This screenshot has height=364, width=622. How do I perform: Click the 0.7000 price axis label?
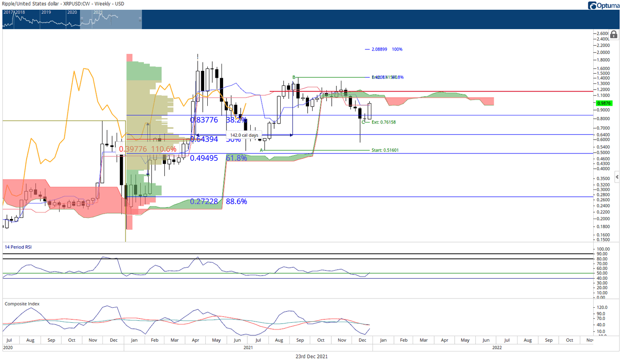603,128
